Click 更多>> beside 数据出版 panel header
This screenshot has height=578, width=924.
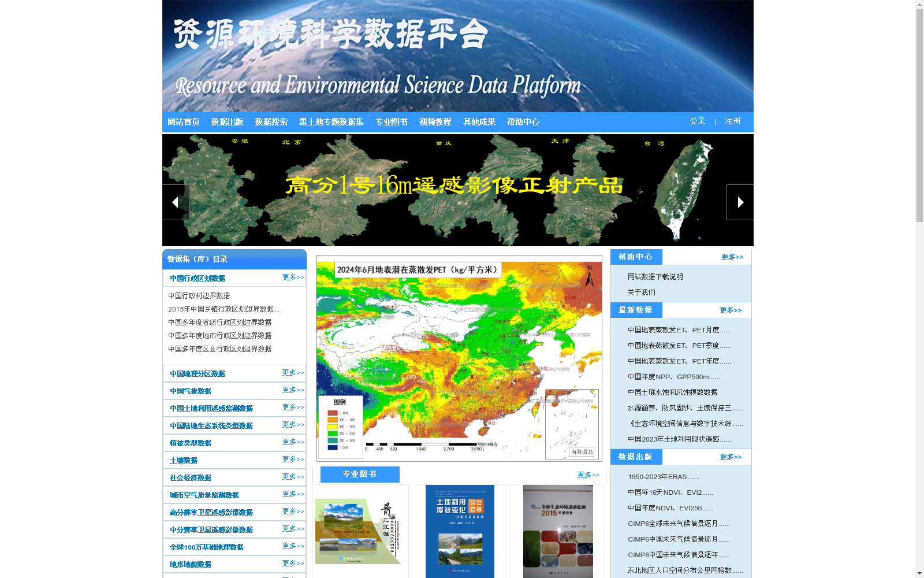[731, 457]
